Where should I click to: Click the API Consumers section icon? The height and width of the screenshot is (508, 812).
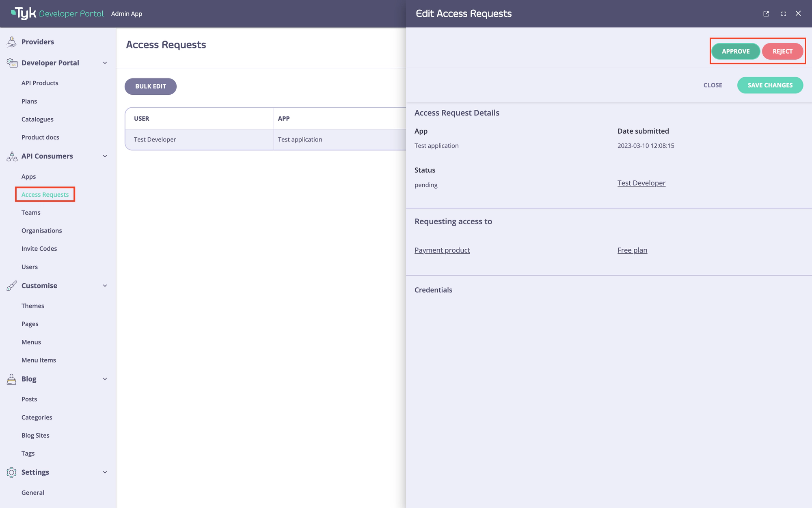point(12,156)
